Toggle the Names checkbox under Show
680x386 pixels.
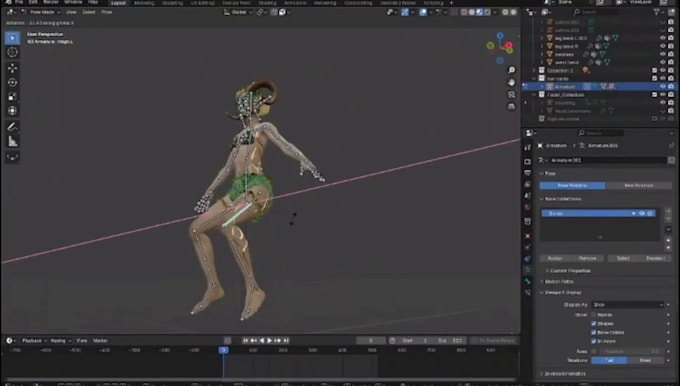click(x=594, y=315)
